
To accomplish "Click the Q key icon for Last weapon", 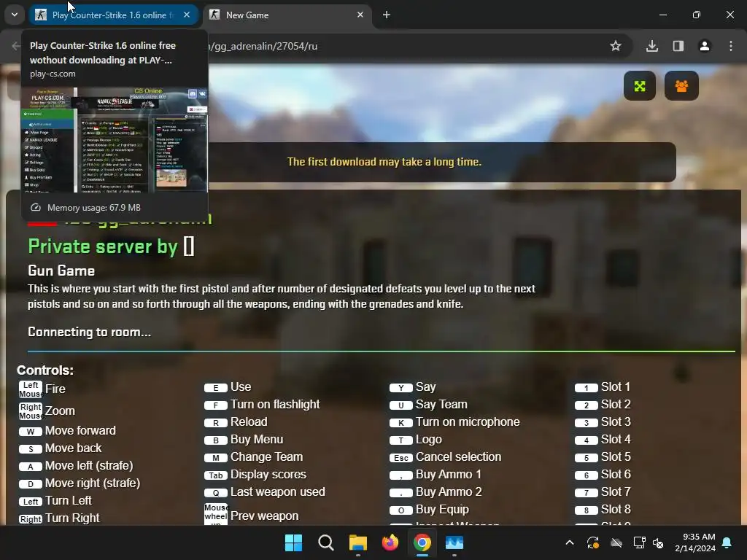I will pos(216,493).
